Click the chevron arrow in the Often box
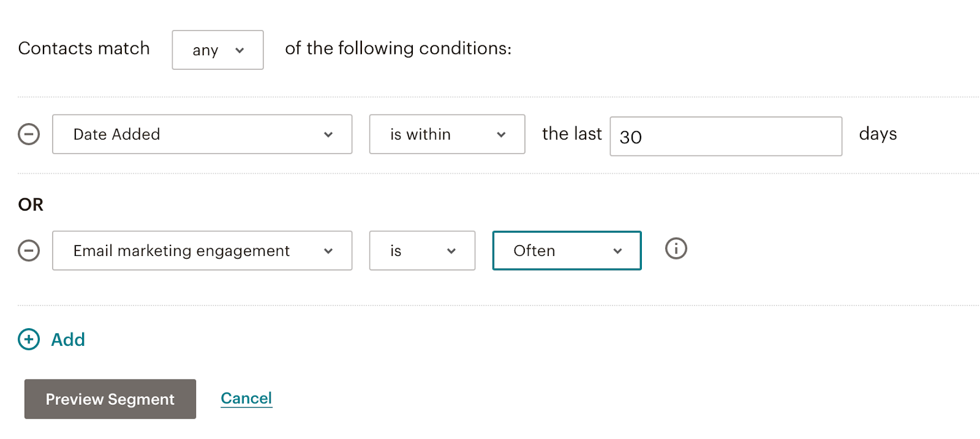Screen dimensions: 980x439 (617, 251)
